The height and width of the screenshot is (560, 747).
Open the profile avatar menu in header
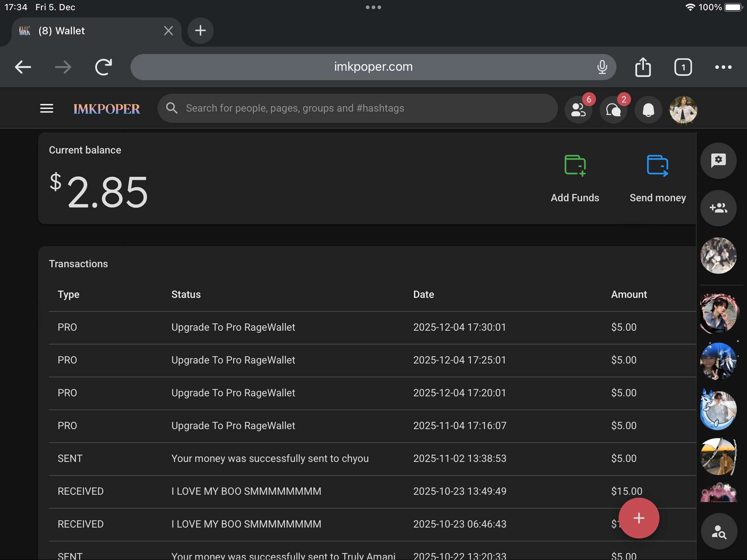tap(683, 110)
